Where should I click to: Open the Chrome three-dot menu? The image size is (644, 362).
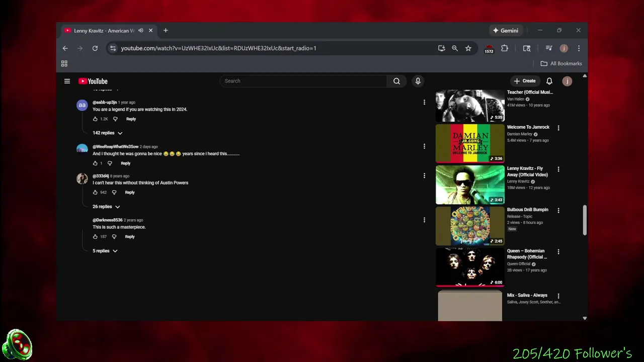pyautogui.click(x=579, y=48)
